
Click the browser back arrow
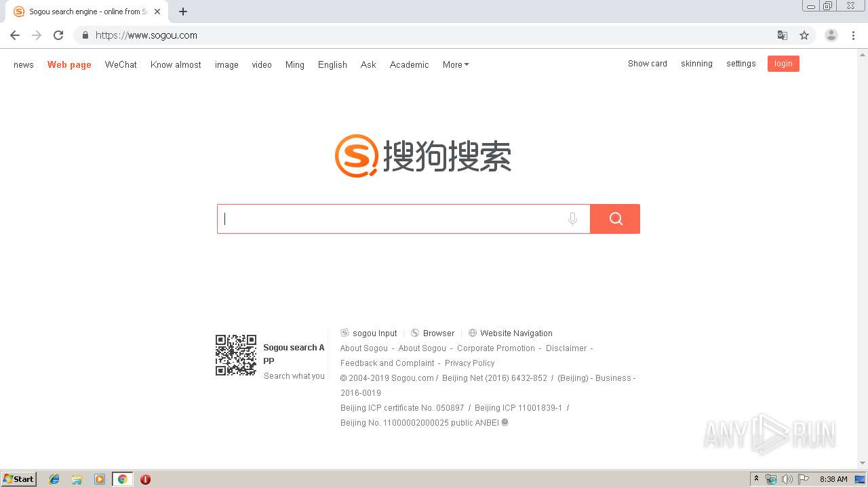(15, 35)
